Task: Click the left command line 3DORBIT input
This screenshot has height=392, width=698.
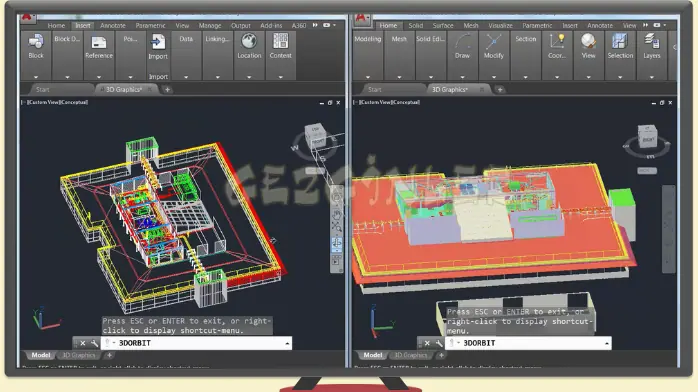Action: 196,343
